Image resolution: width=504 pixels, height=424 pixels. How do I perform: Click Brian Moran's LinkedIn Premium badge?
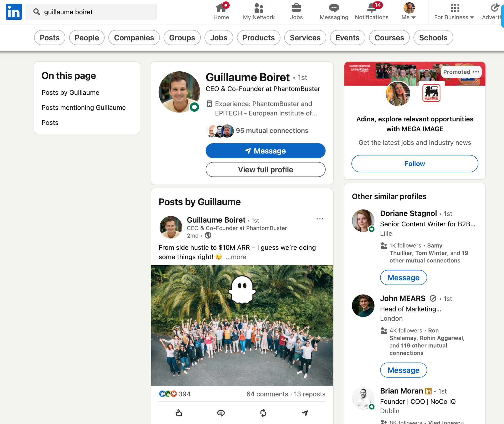point(428,391)
